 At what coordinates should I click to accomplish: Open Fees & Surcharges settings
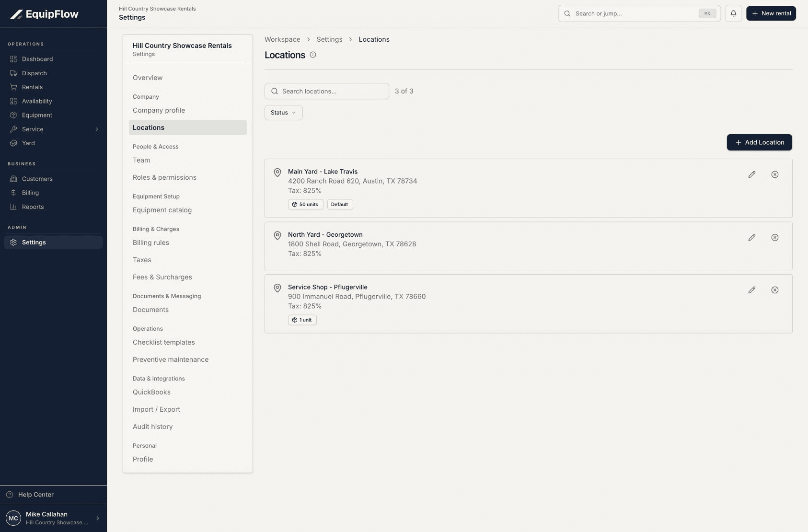pos(187,277)
